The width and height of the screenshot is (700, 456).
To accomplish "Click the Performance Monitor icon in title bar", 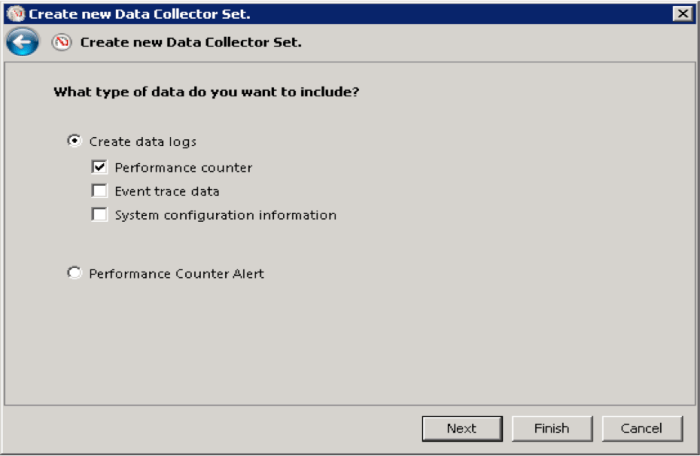I will (x=14, y=13).
